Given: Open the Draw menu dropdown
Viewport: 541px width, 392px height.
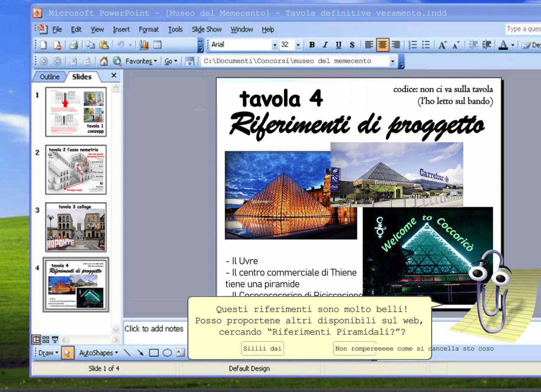Looking at the screenshot, I should (48, 353).
